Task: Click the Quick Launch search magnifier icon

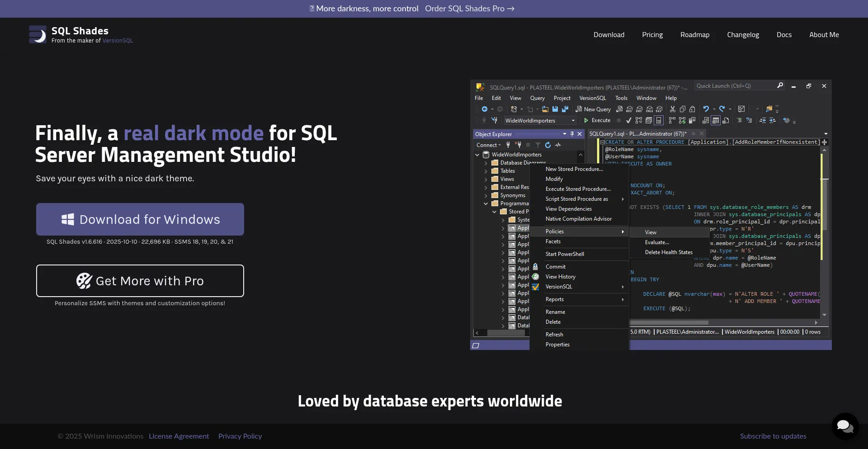Action: tap(780, 85)
